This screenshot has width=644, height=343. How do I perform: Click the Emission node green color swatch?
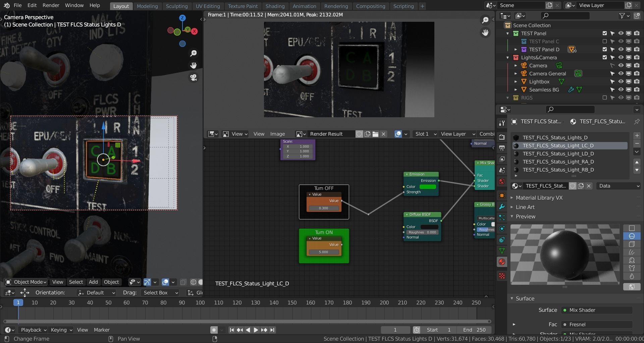tap(428, 187)
